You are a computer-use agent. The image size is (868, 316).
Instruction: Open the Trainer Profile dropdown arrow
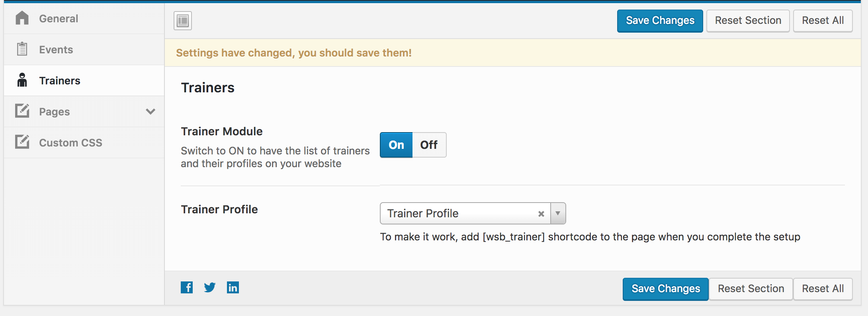(x=558, y=213)
